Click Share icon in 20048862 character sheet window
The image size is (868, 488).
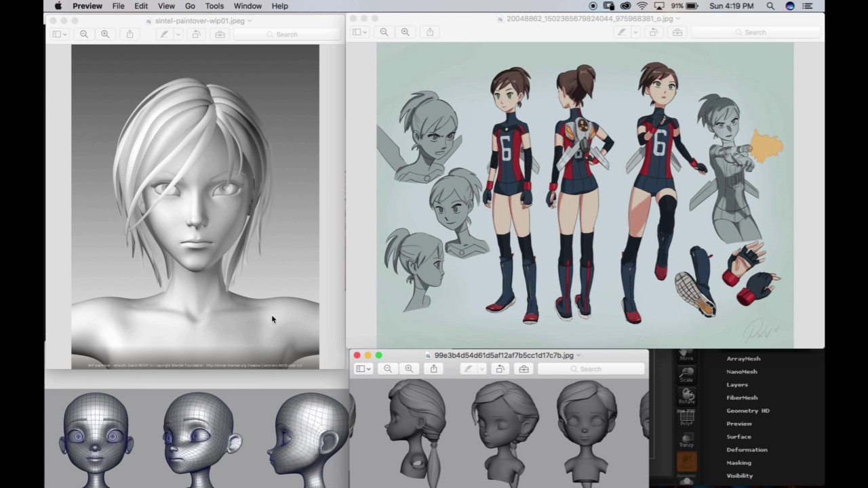coord(430,32)
